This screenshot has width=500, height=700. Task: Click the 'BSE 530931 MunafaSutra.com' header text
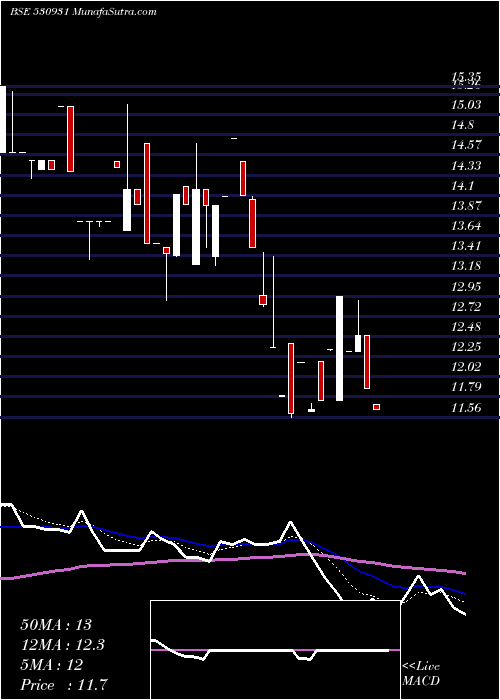pyautogui.click(x=83, y=12)
